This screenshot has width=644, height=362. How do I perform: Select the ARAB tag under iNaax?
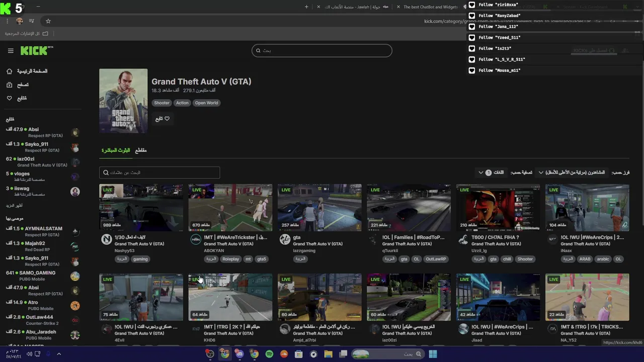(x=585, y=259)
